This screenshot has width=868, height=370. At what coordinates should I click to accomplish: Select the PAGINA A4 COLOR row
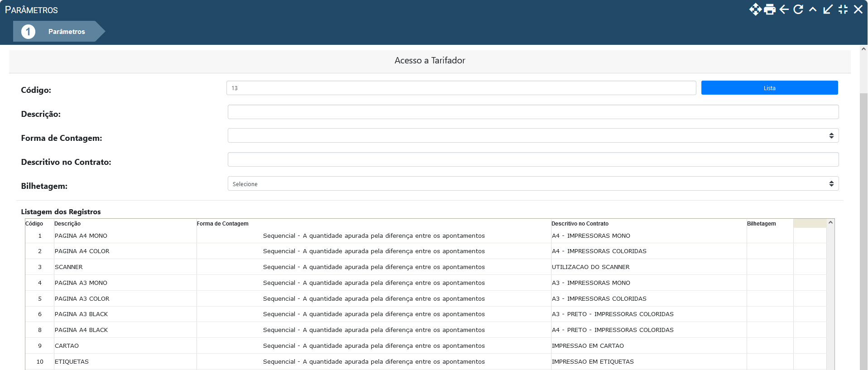coord(82,251)
